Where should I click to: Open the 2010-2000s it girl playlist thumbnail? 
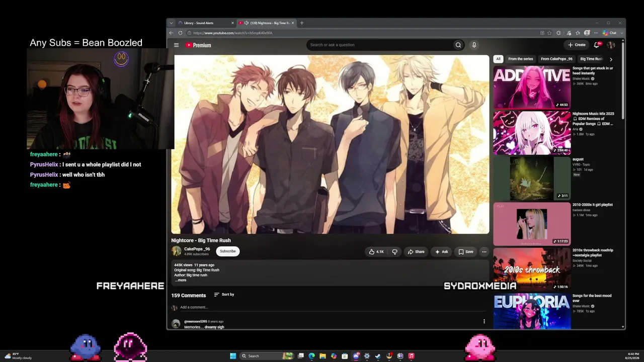coord(532,224)
